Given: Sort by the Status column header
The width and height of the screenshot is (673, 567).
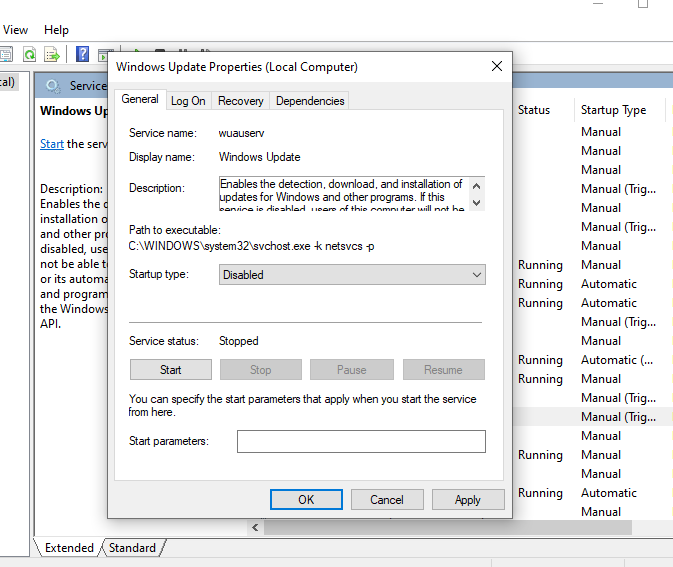Looking at the screenshot, I should 534,110.
